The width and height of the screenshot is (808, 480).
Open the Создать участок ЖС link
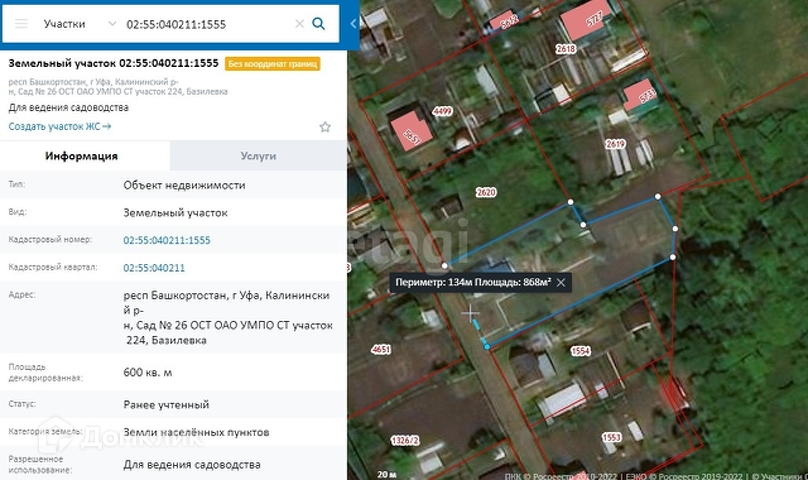click(x=60, y=126)
